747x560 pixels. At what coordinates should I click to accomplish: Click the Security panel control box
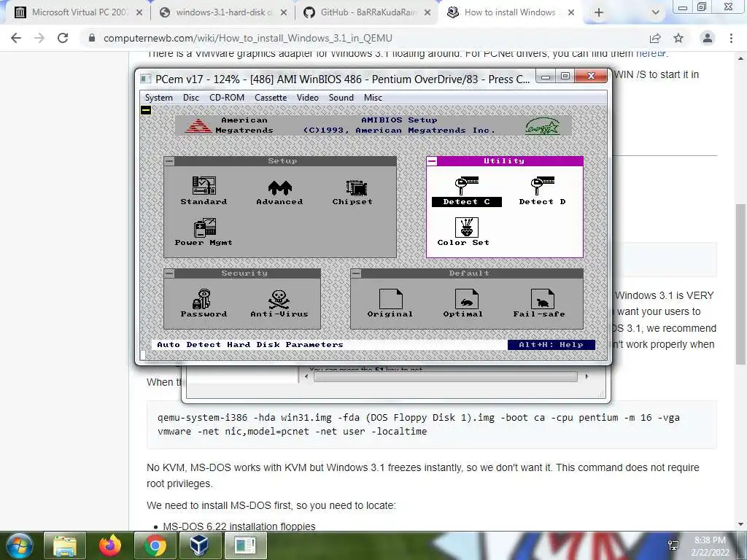pyautogui.click(x=169, y=273)
